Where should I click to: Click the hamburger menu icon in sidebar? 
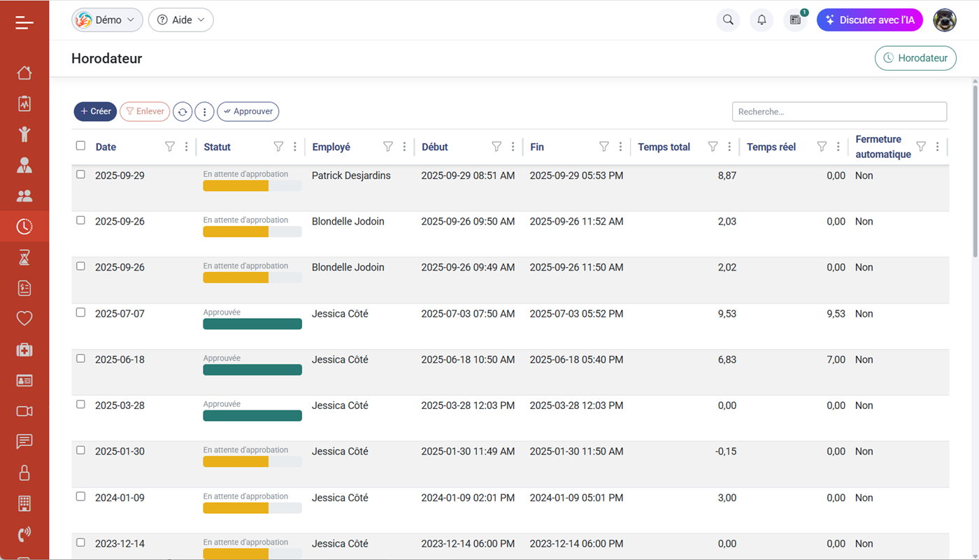point(24,23)
